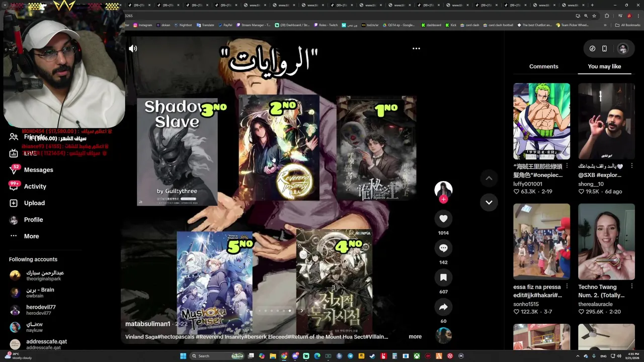The width and height of the screenshot is (644, 362).
Task: Open the Activity sidebar item
Action: click(28, 187)
